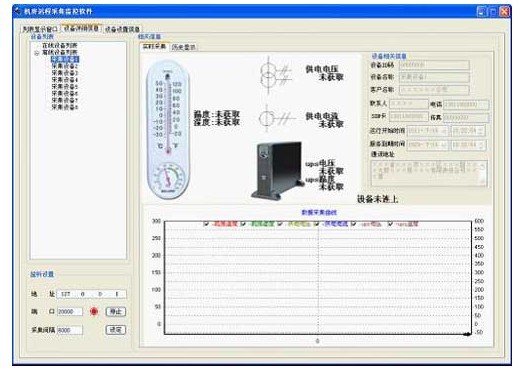
Task: Click the 客户名称 input field
Action: (434, 90)
